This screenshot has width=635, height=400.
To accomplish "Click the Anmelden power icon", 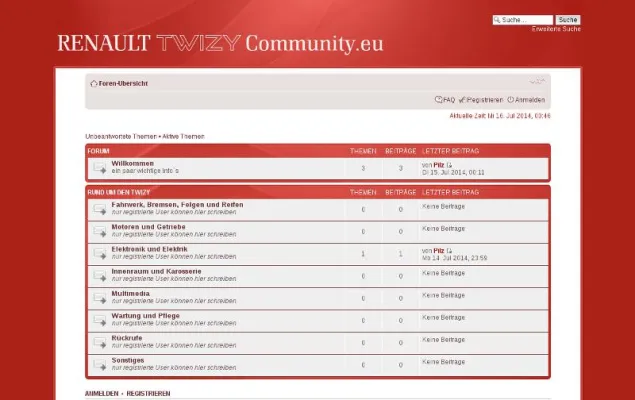I will point(511,100).
